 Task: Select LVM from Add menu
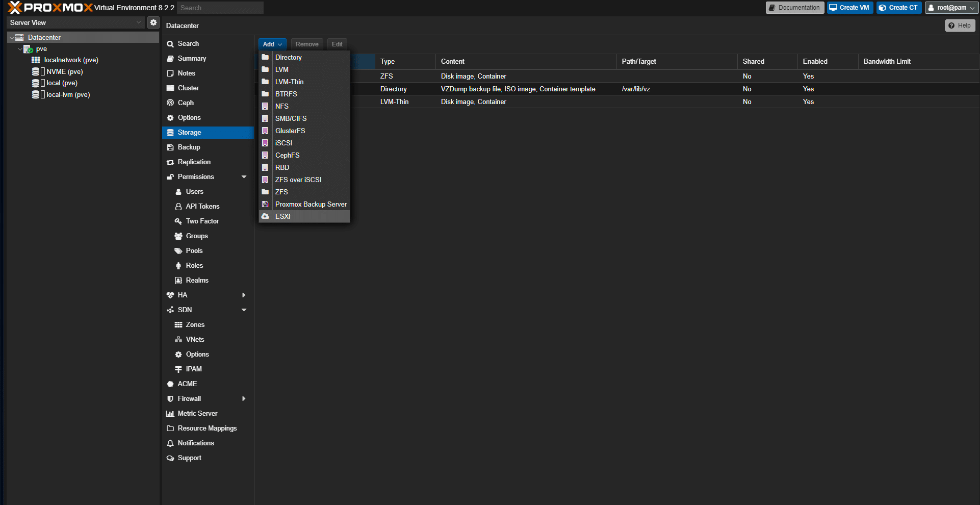304,69
